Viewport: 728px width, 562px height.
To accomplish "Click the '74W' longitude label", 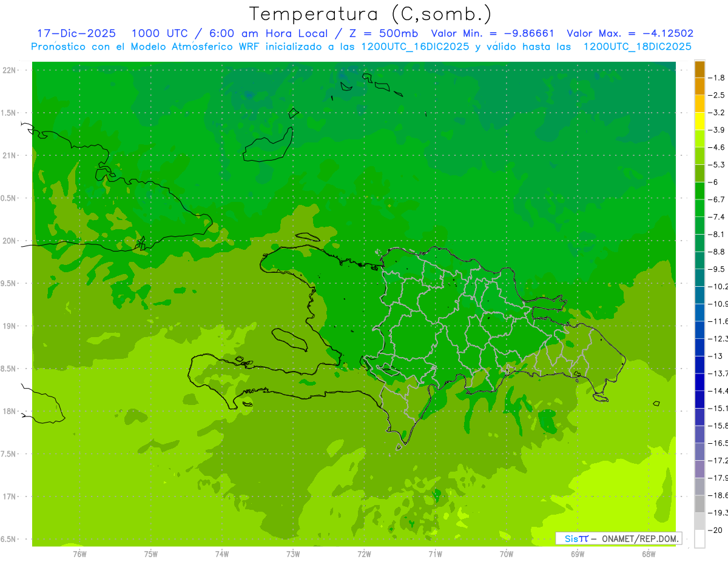I will 222,554.
